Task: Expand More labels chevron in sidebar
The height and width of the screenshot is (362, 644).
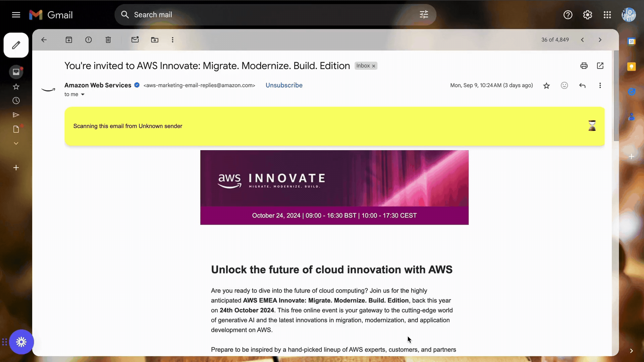Action: coord(16,143)
